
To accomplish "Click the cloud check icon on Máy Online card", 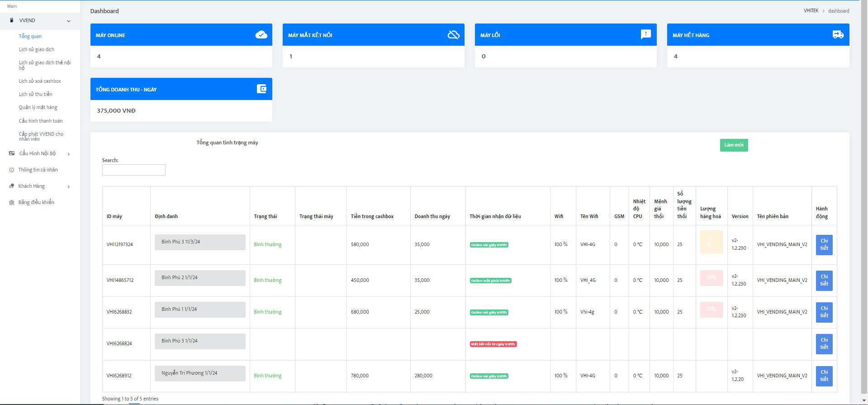I will (261, 35).
